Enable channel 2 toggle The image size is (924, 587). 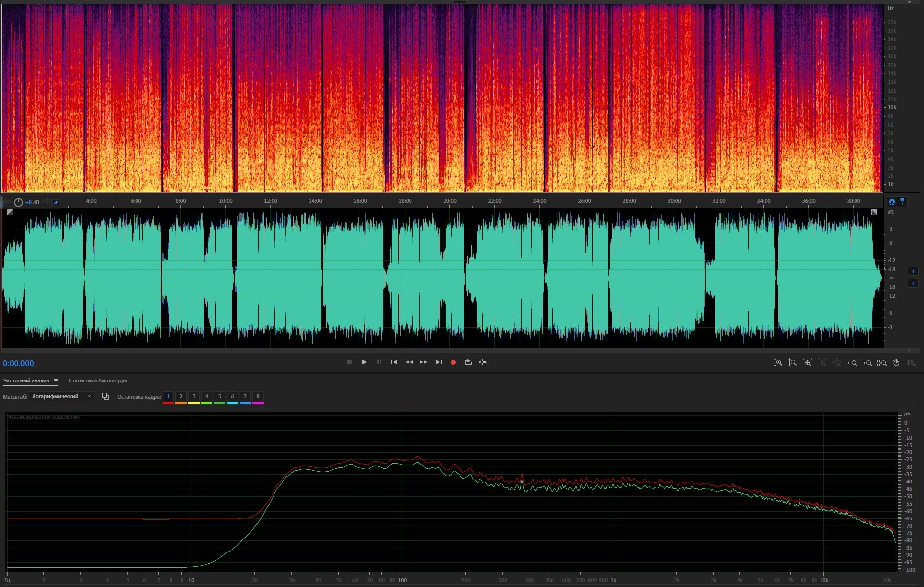coord(913,283)
